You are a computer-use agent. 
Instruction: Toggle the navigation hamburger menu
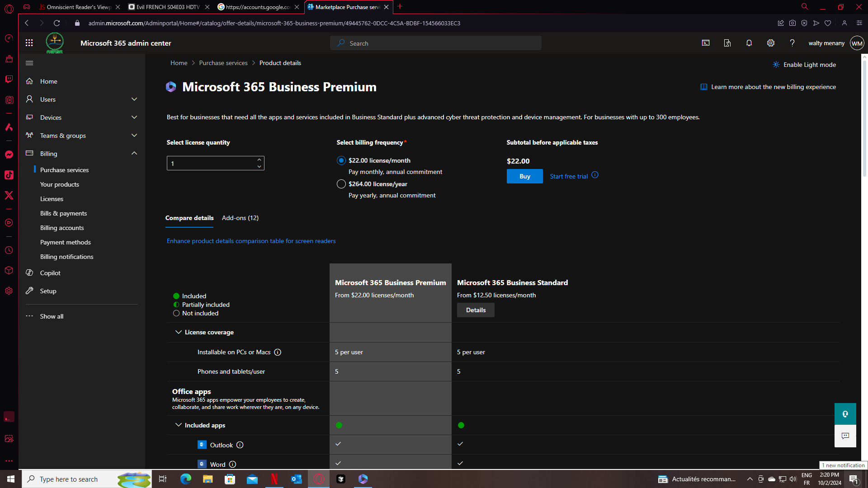pos(29,63)
